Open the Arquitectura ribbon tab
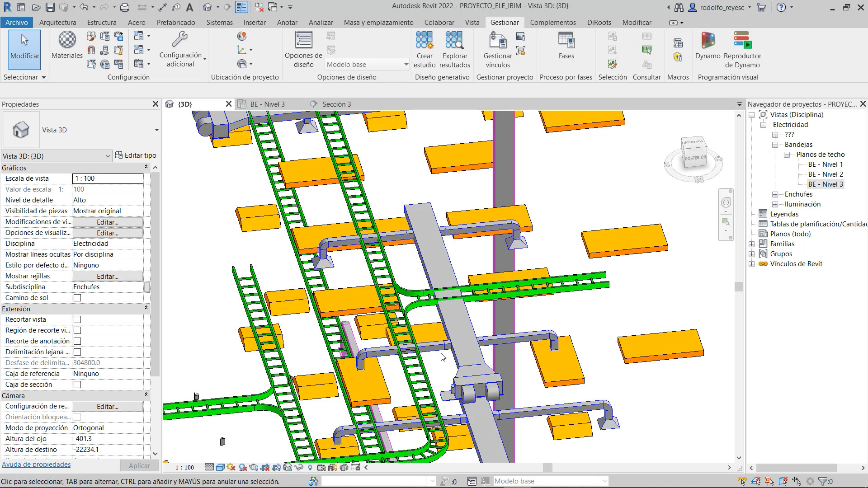 (x=57, y=22)
